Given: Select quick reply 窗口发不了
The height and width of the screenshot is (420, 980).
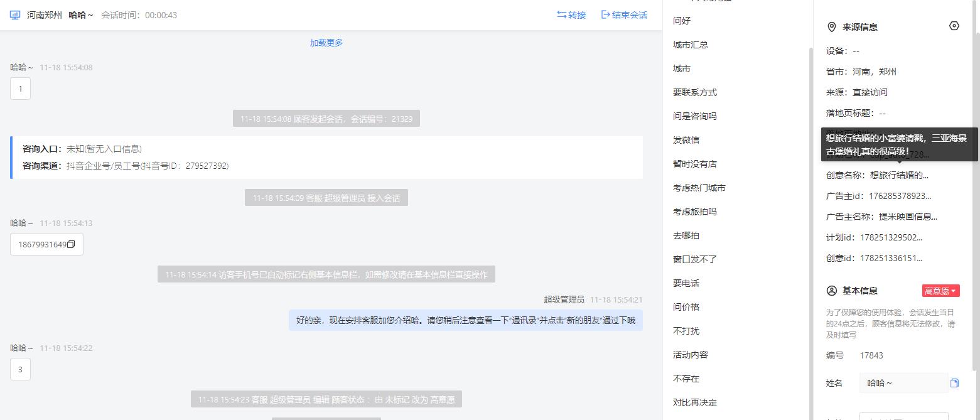Looking at the screenshot, I should 695,259.
